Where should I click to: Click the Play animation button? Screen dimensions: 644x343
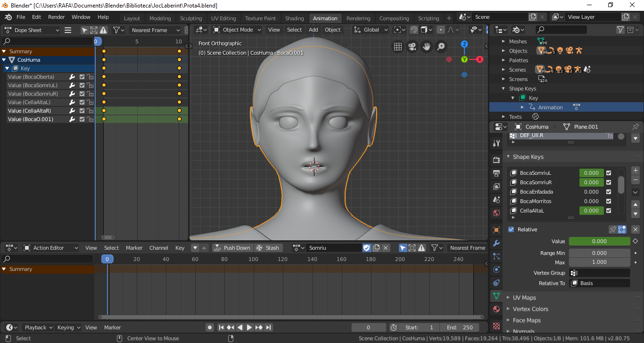tap(249, 327)
